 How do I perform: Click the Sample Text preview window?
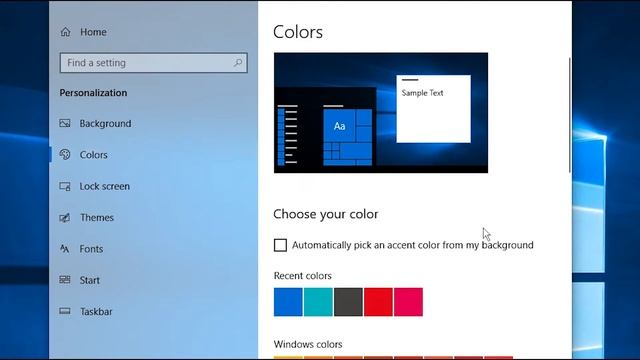point(433,109)
